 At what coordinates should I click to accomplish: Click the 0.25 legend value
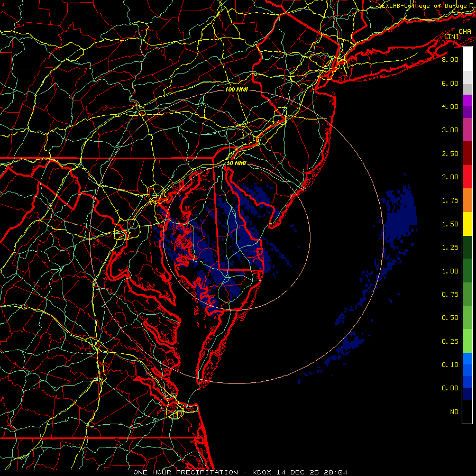click(450, 342)
